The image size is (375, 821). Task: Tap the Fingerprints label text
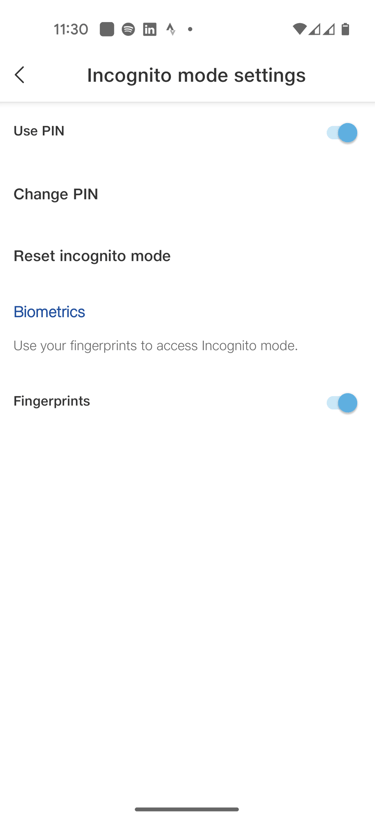pyautogui.click(x=51, y=402)
